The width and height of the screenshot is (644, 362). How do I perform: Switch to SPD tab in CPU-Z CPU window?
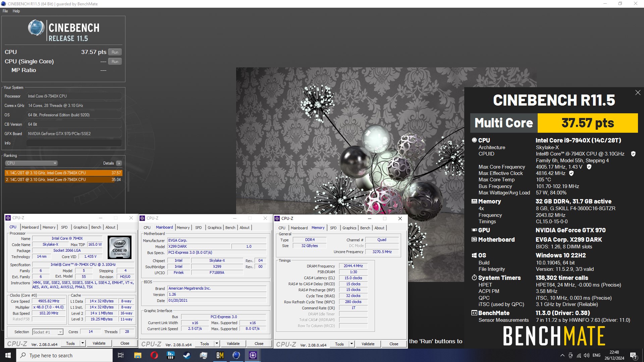(x=64, y=227)
